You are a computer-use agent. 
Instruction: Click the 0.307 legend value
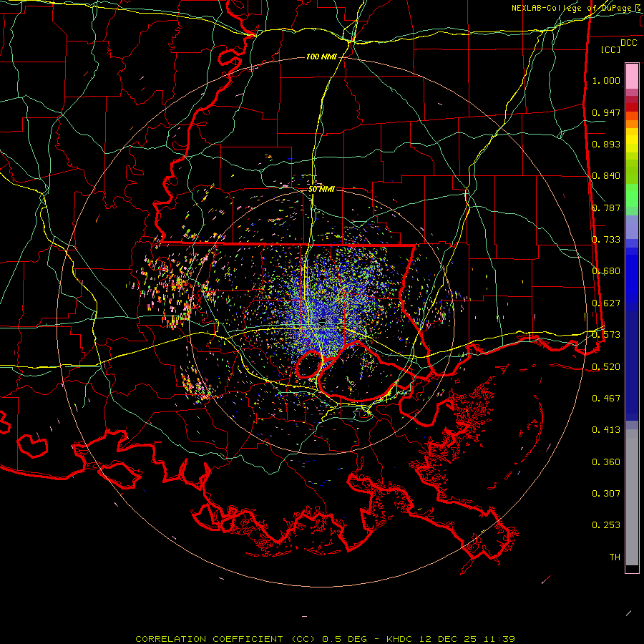tap(606, 493)
